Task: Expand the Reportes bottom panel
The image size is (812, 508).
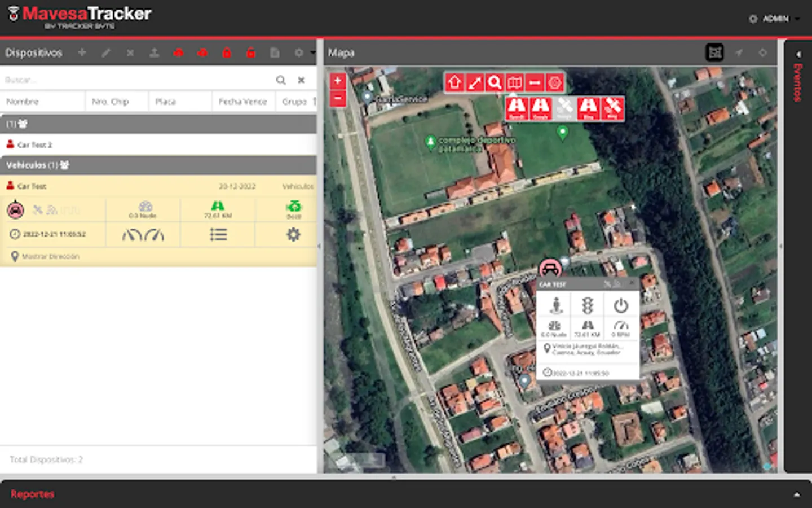Action: pos(796,494)
